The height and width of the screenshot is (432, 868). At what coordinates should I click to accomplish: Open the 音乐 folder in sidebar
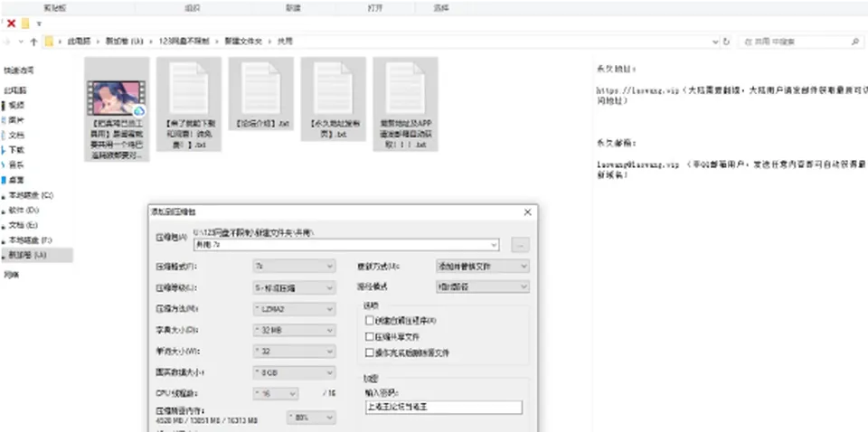pyautogui.click(x=16, y=164)
